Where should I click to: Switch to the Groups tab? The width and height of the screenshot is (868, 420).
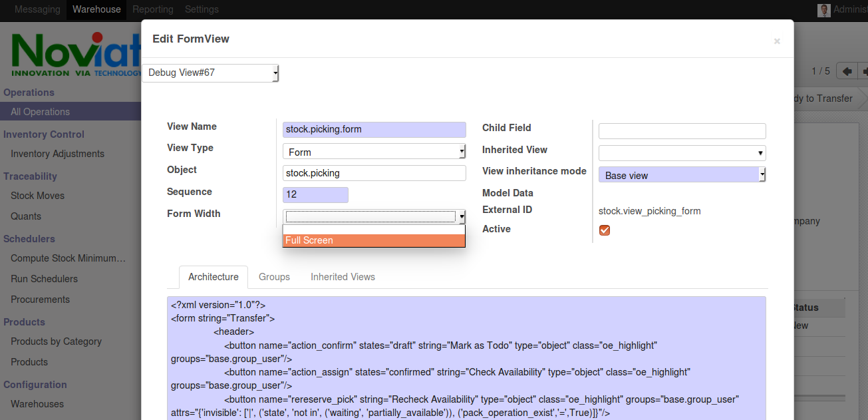tap(274, 277)
